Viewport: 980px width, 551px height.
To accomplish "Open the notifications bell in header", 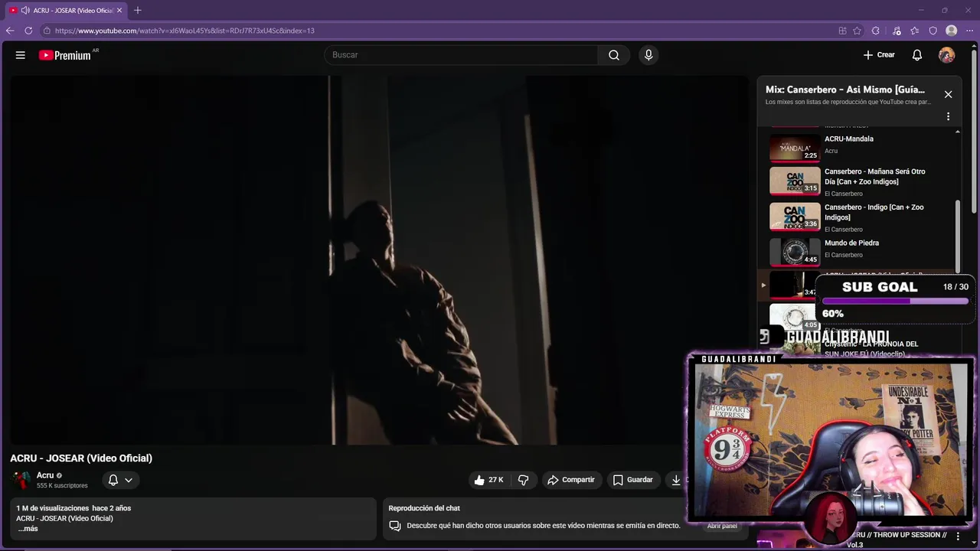I will tap(917, 55).
